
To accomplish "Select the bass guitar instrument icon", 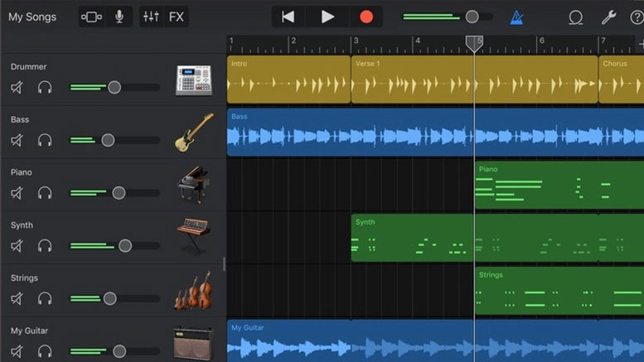I will coord(194,133).
